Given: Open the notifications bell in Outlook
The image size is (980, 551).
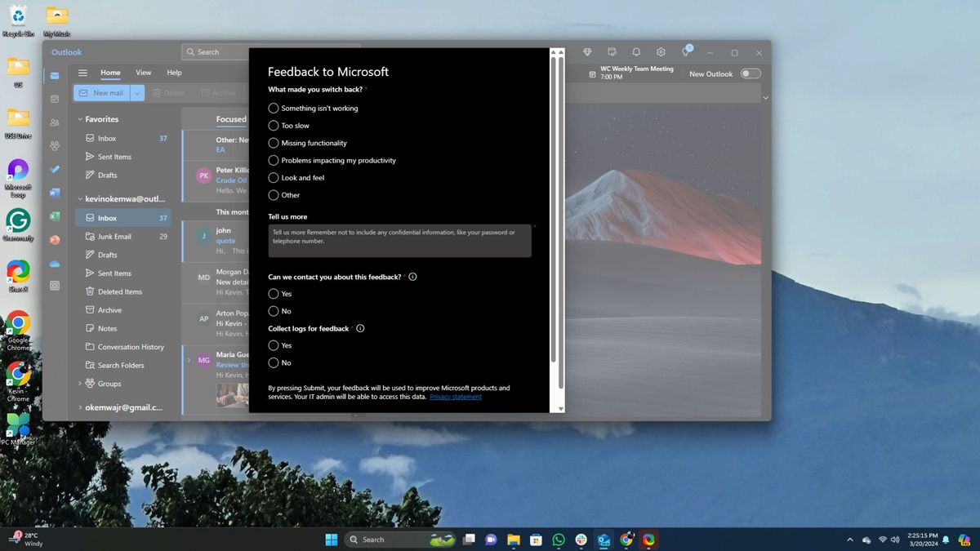Looking at the screenshot, I should 636,51.
